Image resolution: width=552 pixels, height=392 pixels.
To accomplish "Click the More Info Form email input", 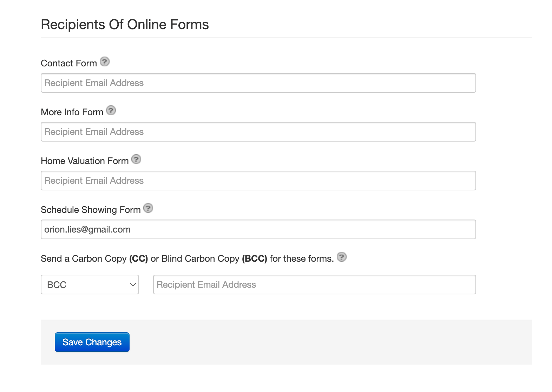I will (x=258, y=132).
